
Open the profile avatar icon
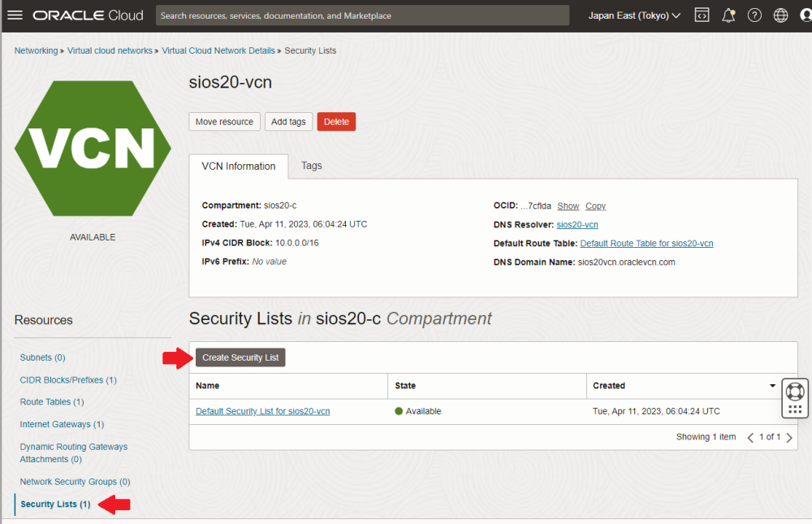coord(806,15)
